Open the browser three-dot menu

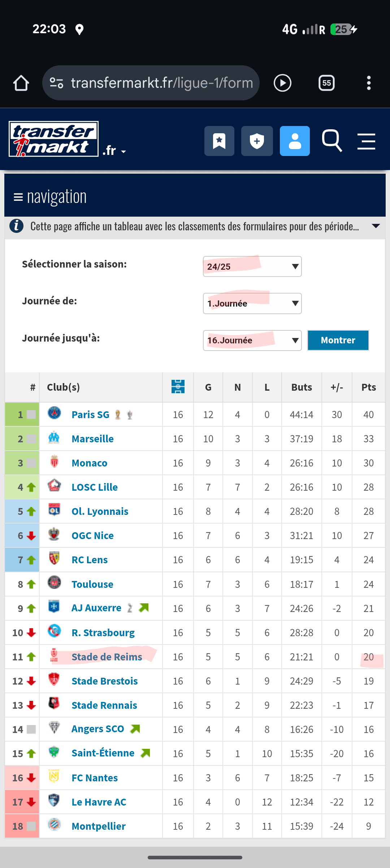tap(369, 83)
